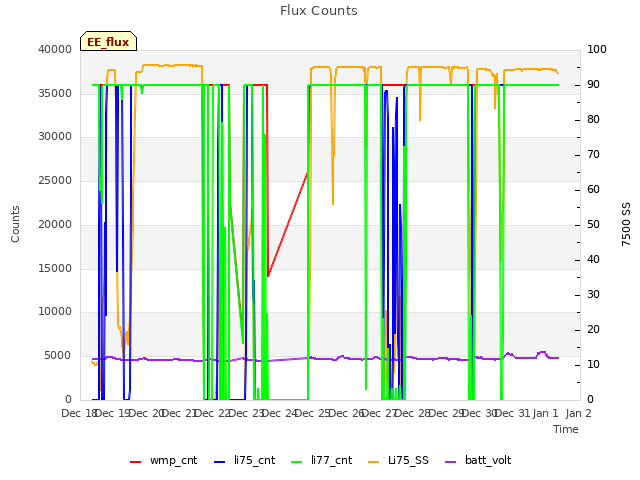640x480 pixels.
Task: Click the 20000 left axis tick label
Action: [55, 224]
